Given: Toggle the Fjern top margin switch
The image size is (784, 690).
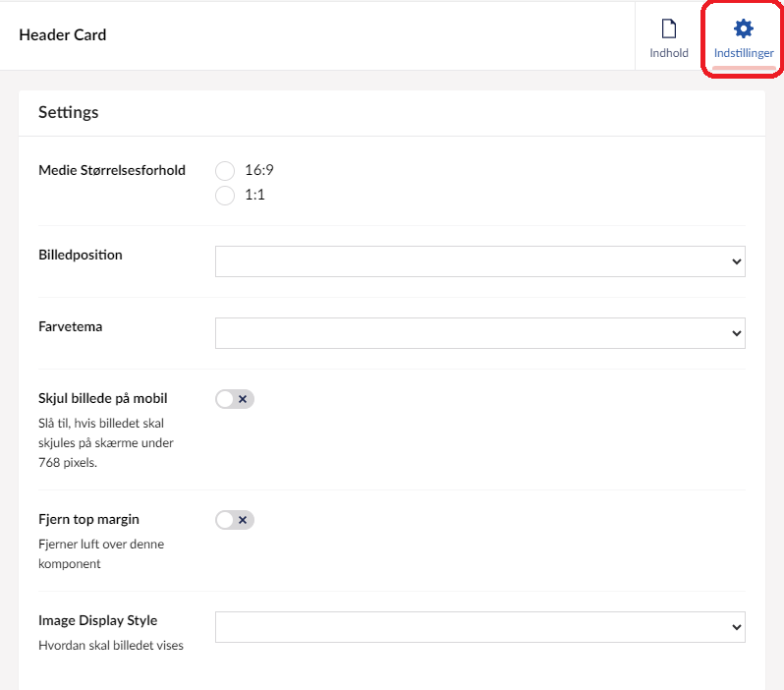Looking at the screenshot, I should point(235,519).
